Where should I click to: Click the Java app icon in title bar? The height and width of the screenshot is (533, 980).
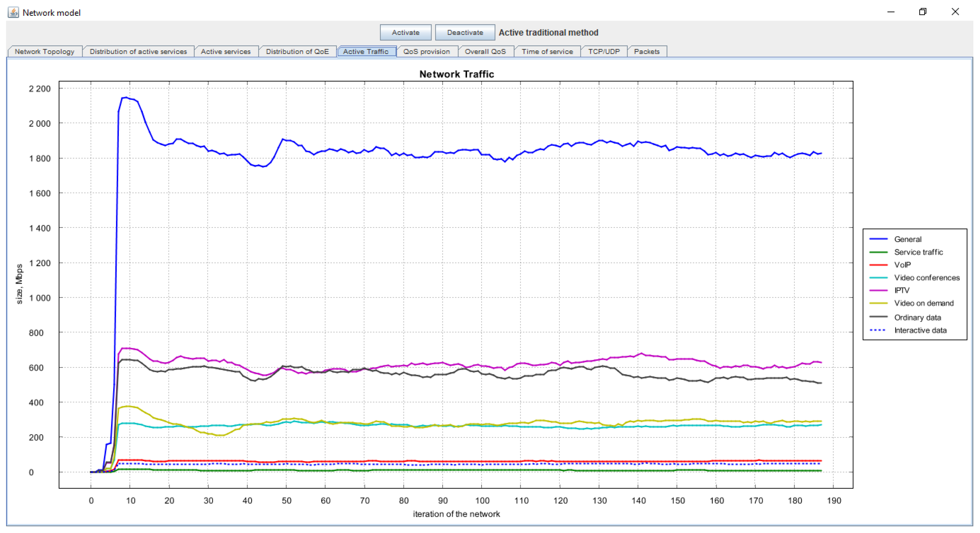(x=13, y=12)
